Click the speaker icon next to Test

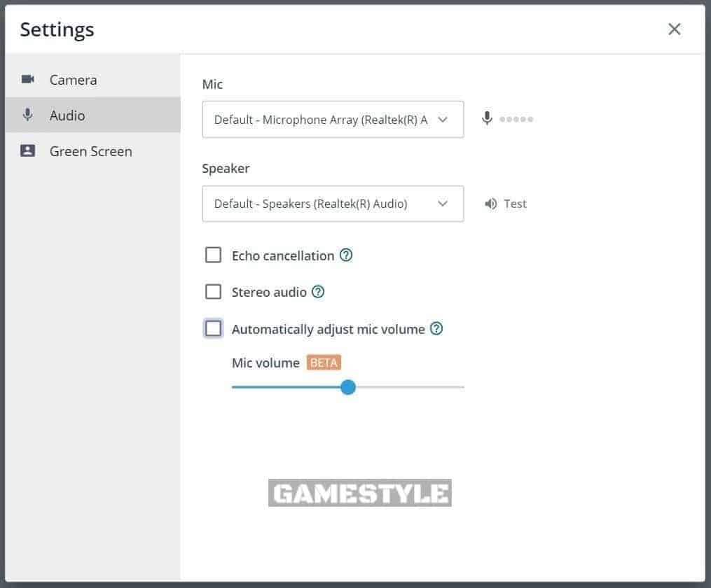click(490, 203)
